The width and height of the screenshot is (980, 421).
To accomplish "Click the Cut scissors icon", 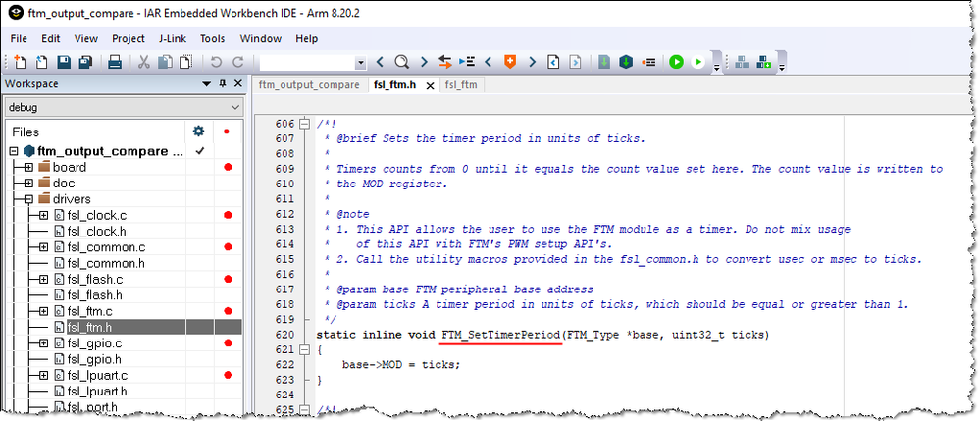I will point(144,62).
